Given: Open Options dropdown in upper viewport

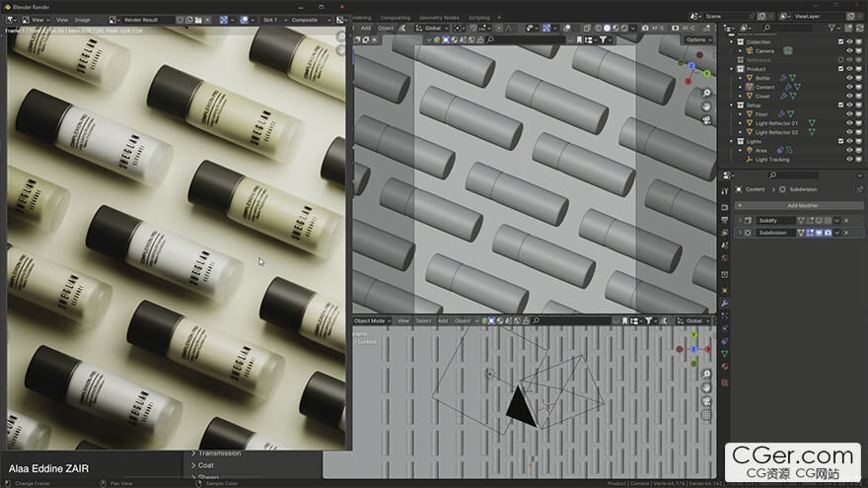Looking at the screenshot, I should point(698,39).
